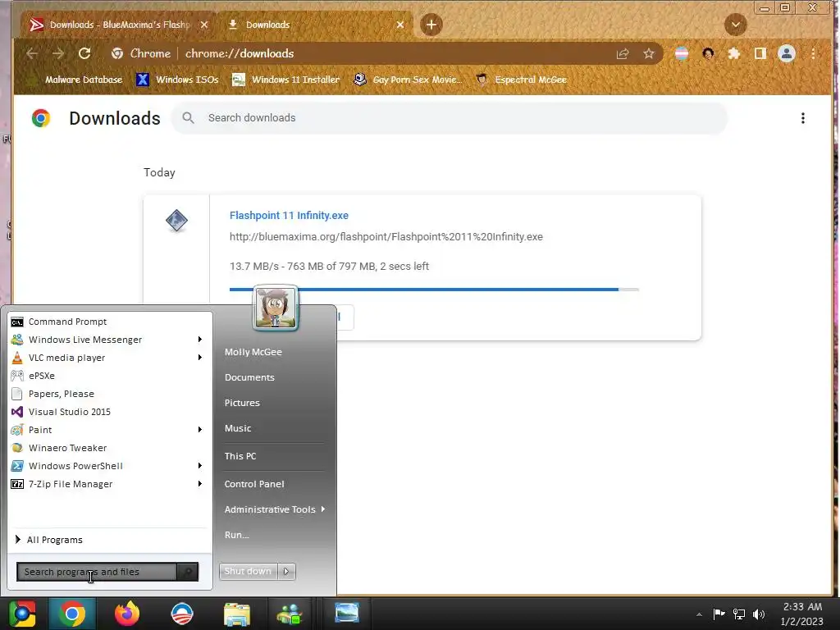The image size is (840, 630).
Task: Focus the Search downloads field
Action: (449, 118)
